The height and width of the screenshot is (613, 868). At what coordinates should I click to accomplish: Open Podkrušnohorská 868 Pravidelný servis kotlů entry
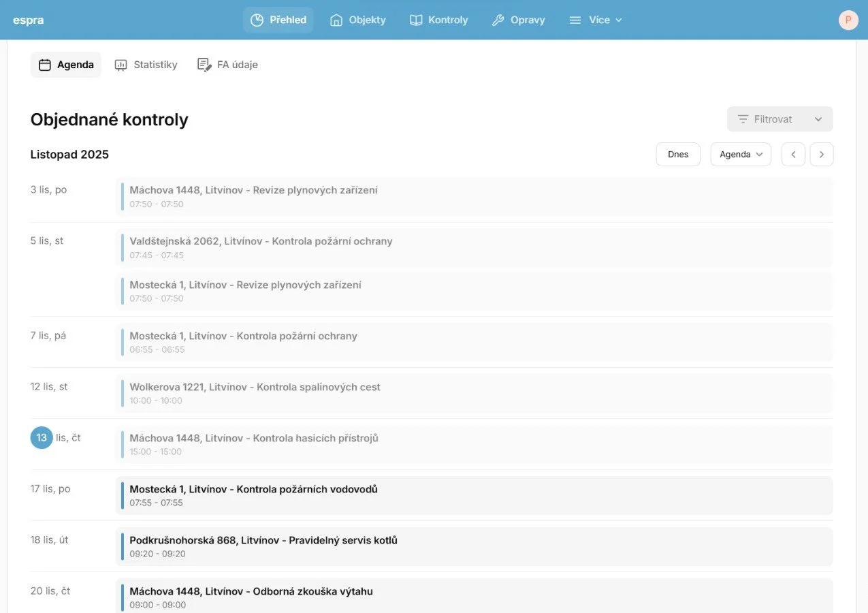(x=475, y=547)
